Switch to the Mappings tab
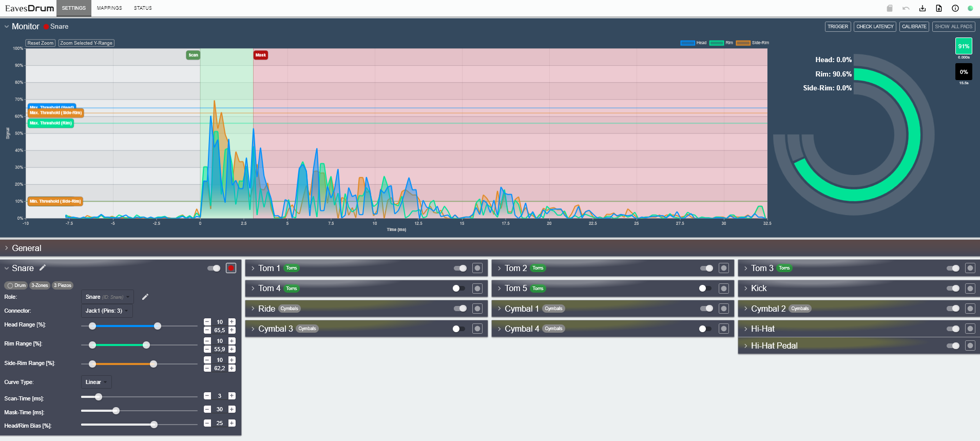980x441 pixels. 109,8
